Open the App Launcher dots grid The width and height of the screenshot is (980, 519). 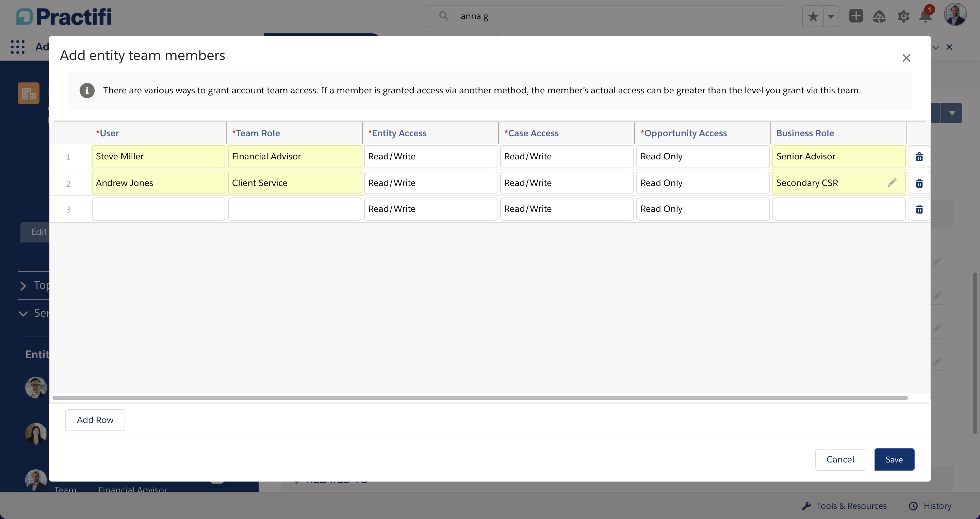point(17,47)
